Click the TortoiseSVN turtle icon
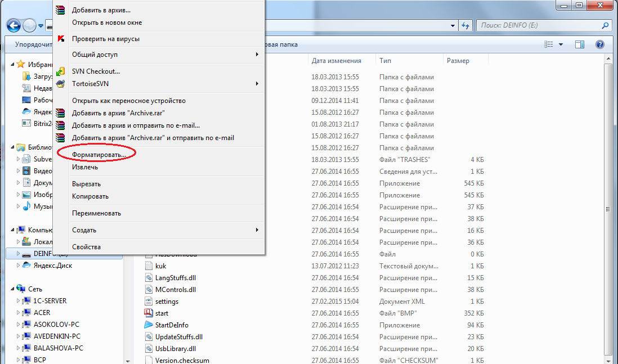618x364 pixels. (x=60, y=83)
